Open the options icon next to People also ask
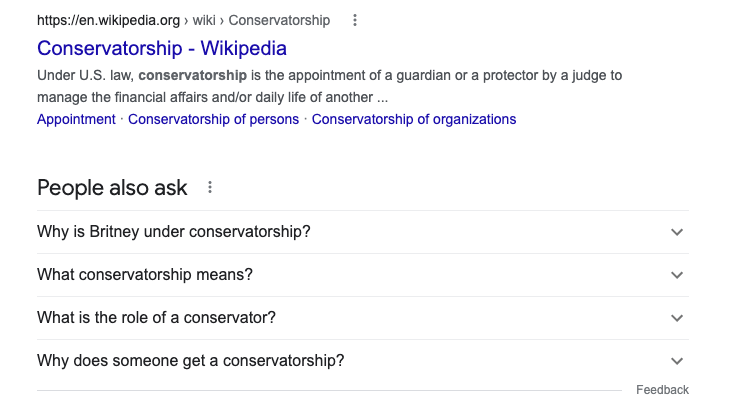Screen dimensions: 744x408 (210, 187)
